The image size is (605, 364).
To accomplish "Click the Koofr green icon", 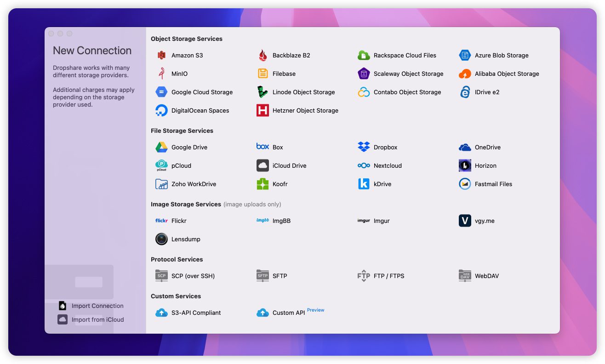I will point(263,184).
